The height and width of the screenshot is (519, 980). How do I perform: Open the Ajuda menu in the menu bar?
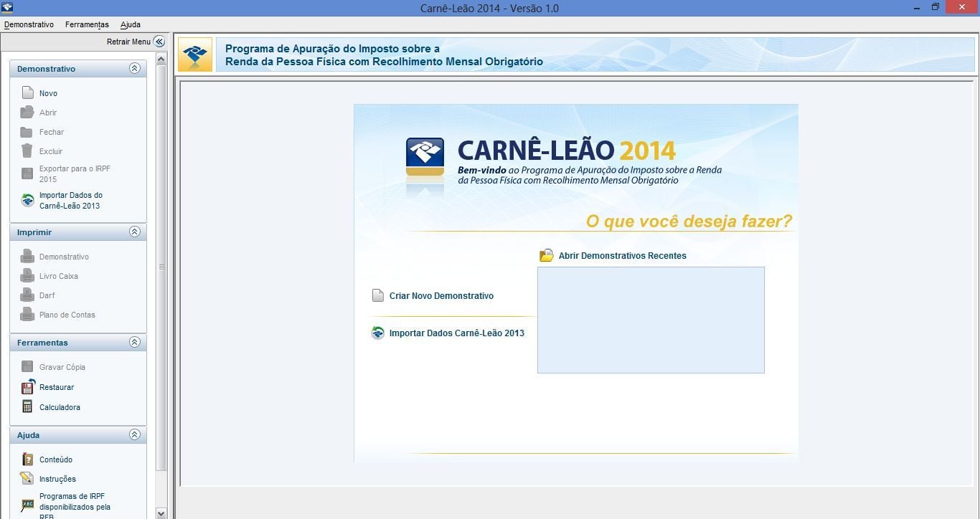tap(131, 24)
